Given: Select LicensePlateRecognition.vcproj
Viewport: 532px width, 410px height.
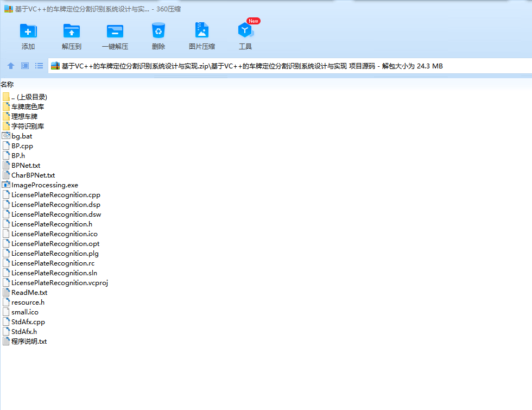Looking at the screenshot, I should [55, 283].
